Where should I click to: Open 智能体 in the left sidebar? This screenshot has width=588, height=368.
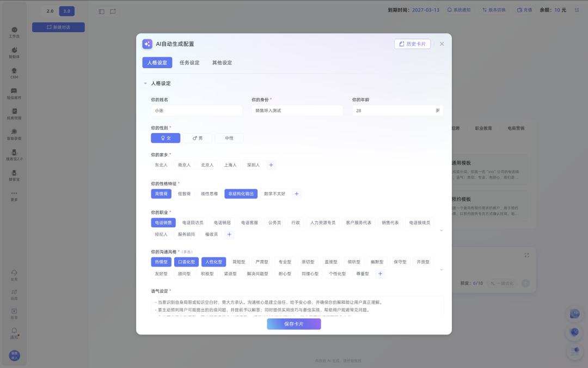14,53
